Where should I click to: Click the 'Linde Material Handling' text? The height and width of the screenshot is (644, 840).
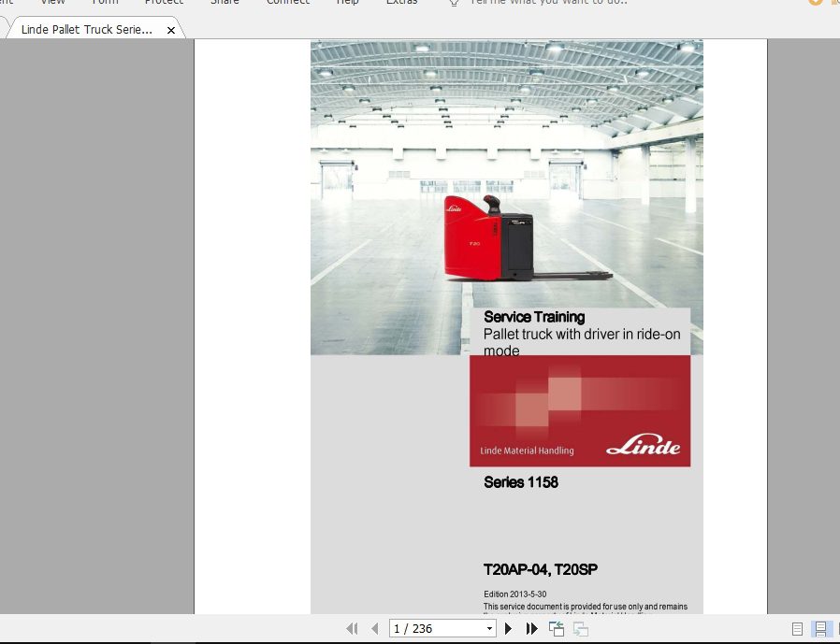527,451
